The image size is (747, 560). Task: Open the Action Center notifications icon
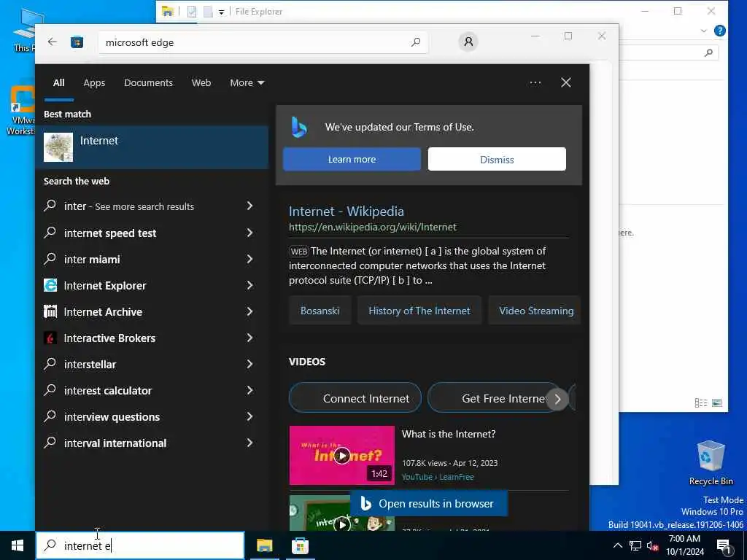[x=724, y=546]
